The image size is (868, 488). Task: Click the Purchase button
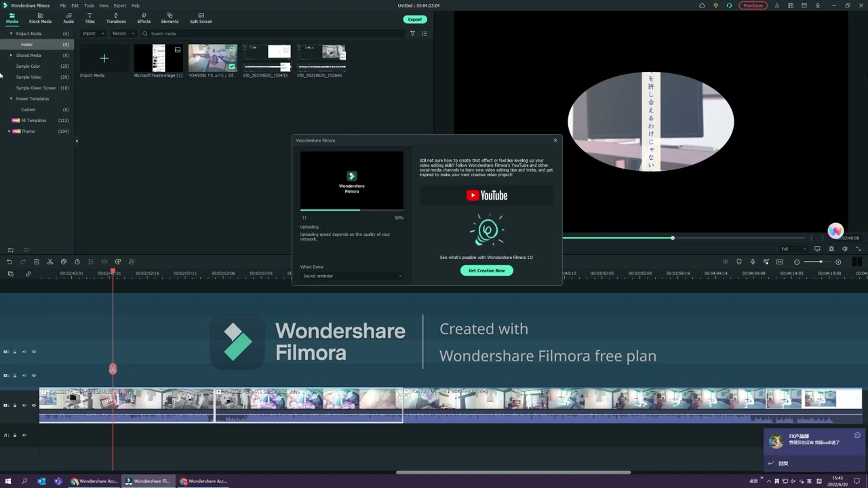pos(753,5)
